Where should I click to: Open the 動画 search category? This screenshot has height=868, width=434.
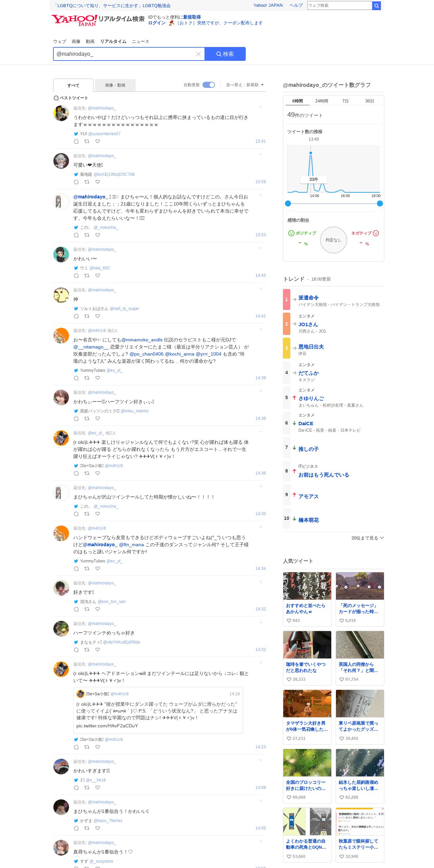pyautogui.click(x=90, y=42)
